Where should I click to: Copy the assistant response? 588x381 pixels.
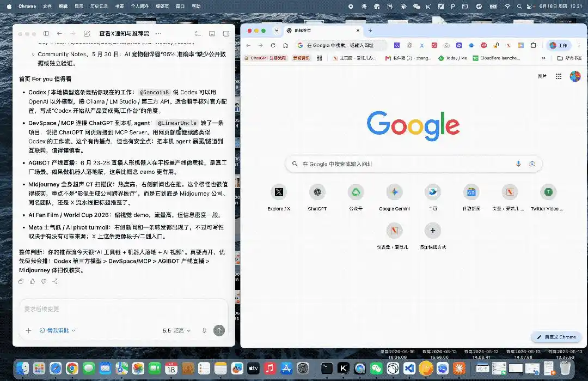pyautogui.click(x=21, y=281)
